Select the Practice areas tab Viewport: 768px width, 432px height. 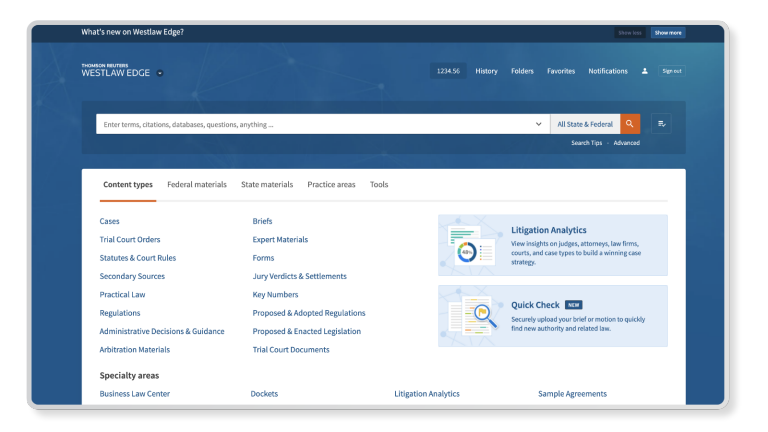click(331, 185)
